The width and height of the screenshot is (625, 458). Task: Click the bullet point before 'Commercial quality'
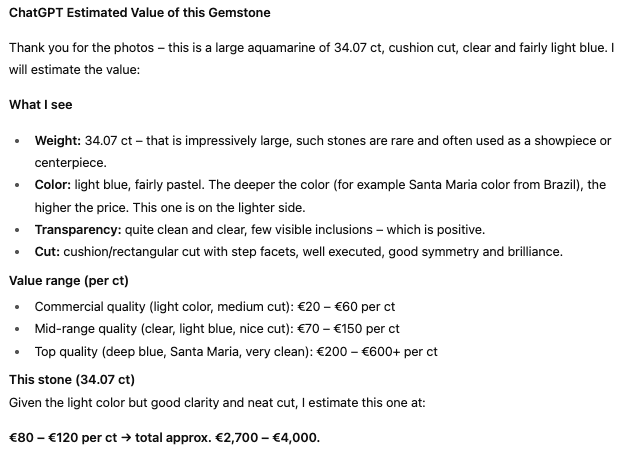17,306
